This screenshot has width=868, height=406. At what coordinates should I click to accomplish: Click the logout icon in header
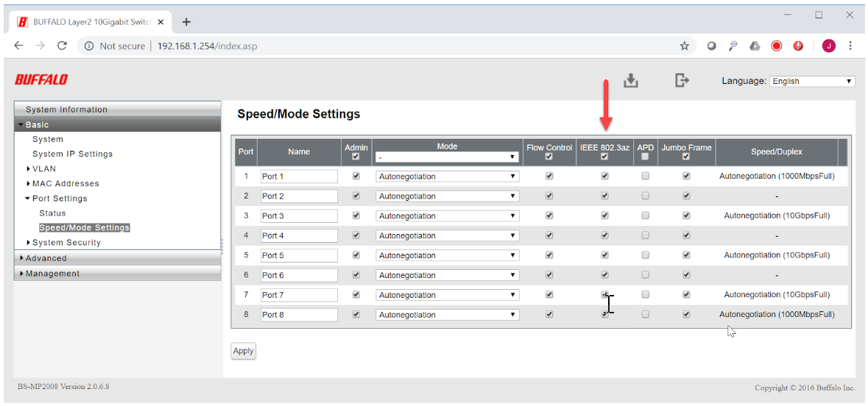coord(682,80)
